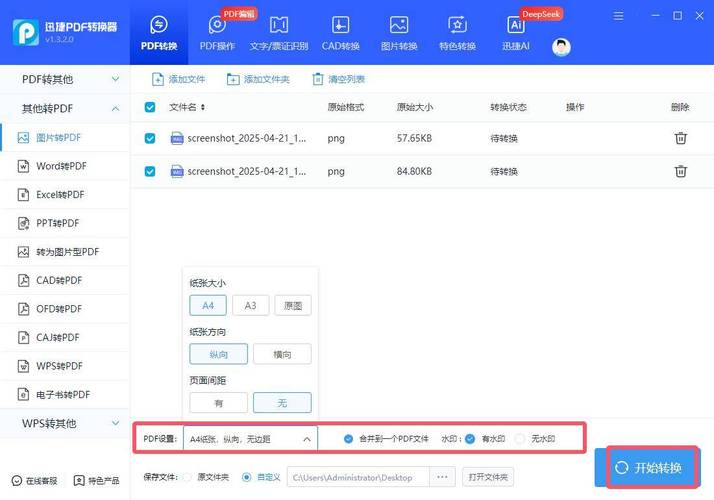Screen dimensions: 714x500
Task: Click 打开文件夹 button
Action: coord(488,477)
